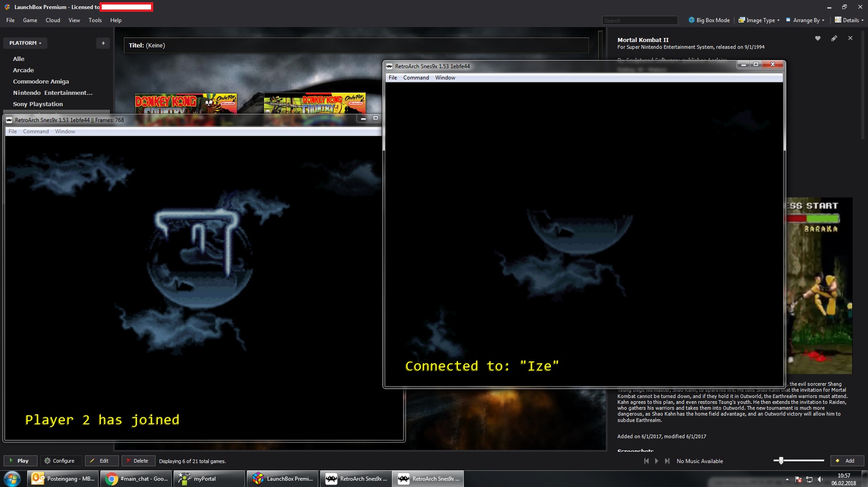Switch to Big Box Mode

[709, 20]
